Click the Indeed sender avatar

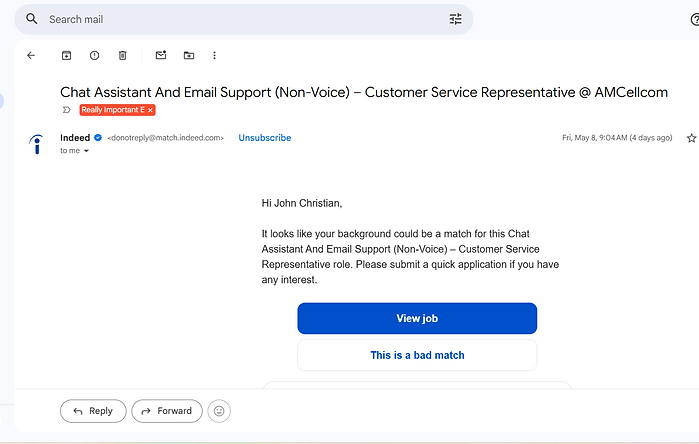point(37,144)
